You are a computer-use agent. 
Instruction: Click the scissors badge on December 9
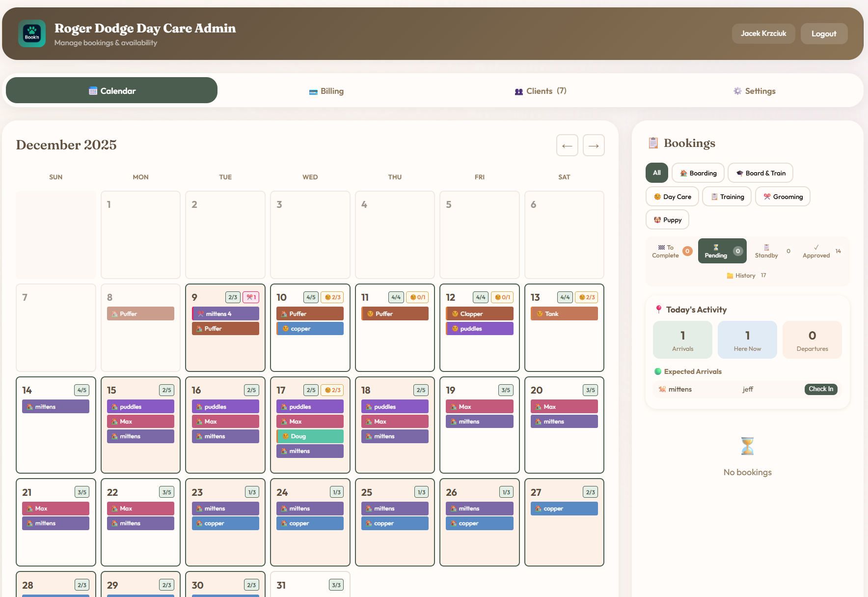[x=251, y=297]
